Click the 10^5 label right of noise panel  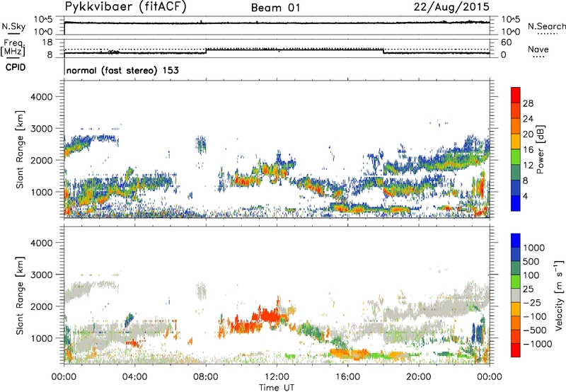[x=511, y=19]
